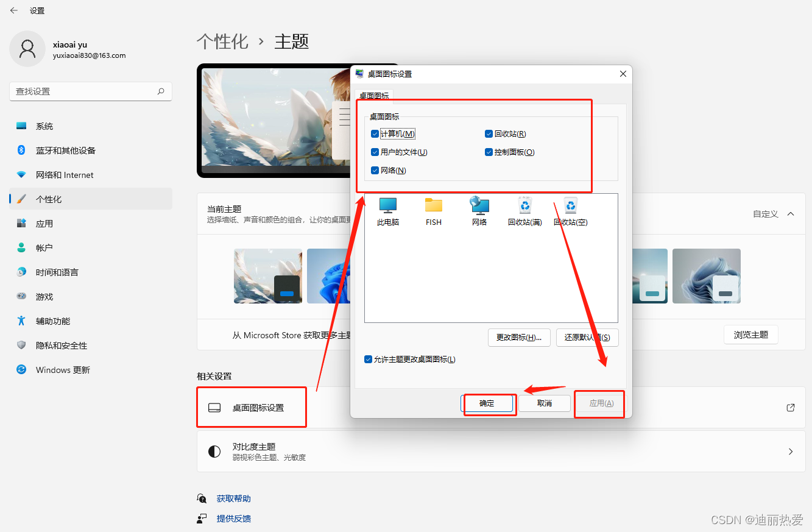Select the 回收站(空) icon
This screenshot has height=532, width=812.
coord(570,211)
